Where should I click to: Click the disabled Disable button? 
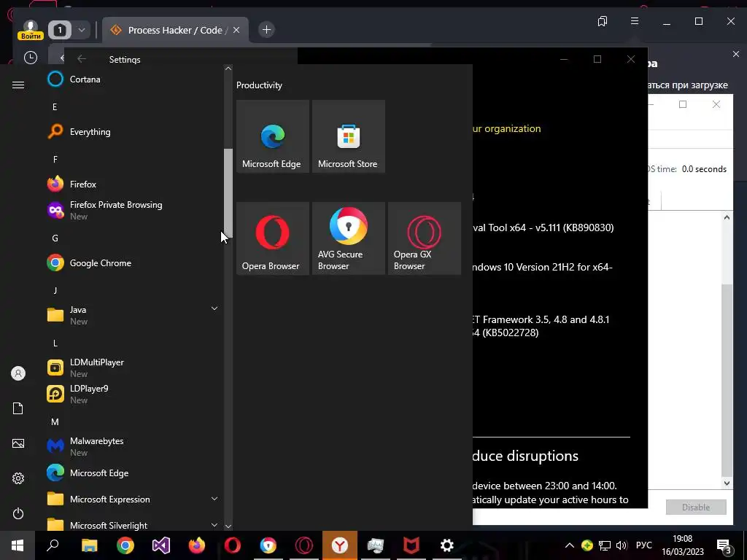[696, 507]
